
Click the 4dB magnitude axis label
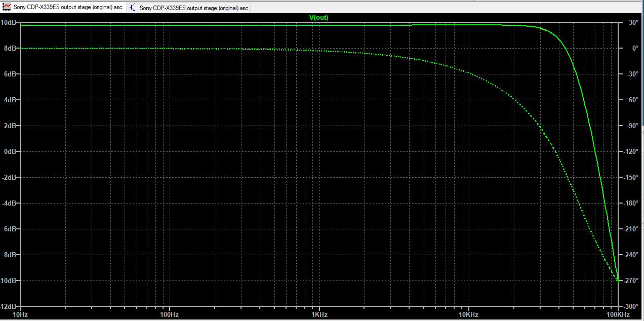(x=10, y=100)
